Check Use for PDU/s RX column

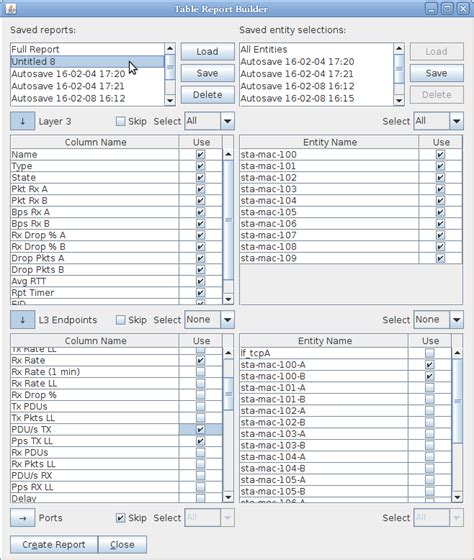(201, 476)
